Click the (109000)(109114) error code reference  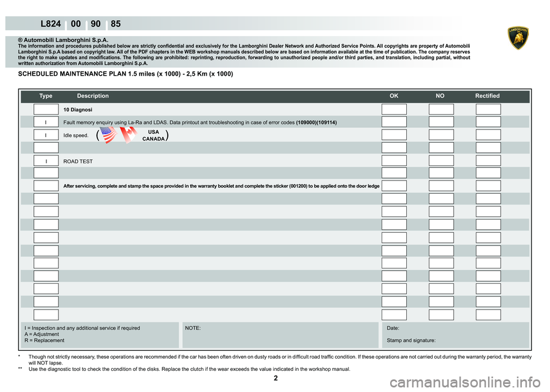pos(316,123)
